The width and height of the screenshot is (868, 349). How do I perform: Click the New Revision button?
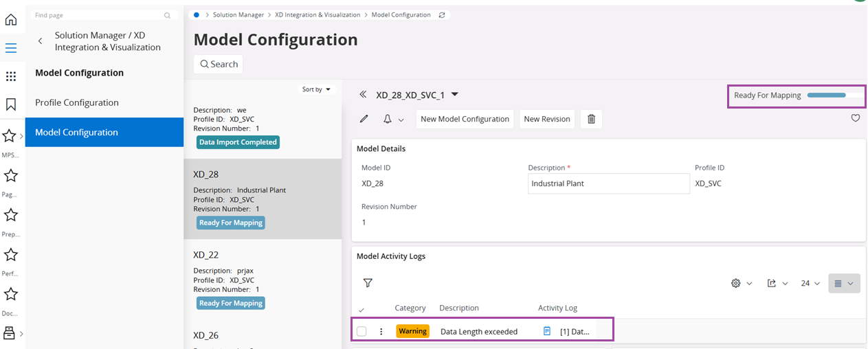pyautogui.click(x=546, y=119)
